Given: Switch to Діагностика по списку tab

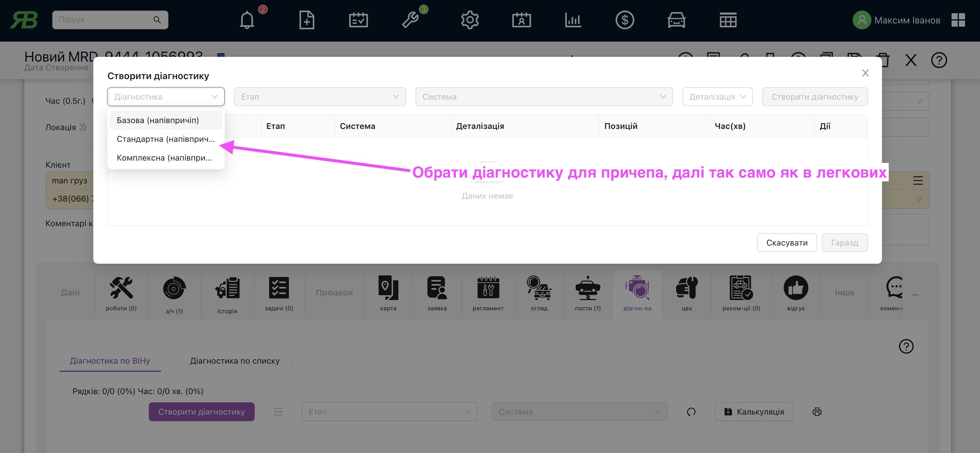Looking at the screenshot, I should (x=235, y=361).
